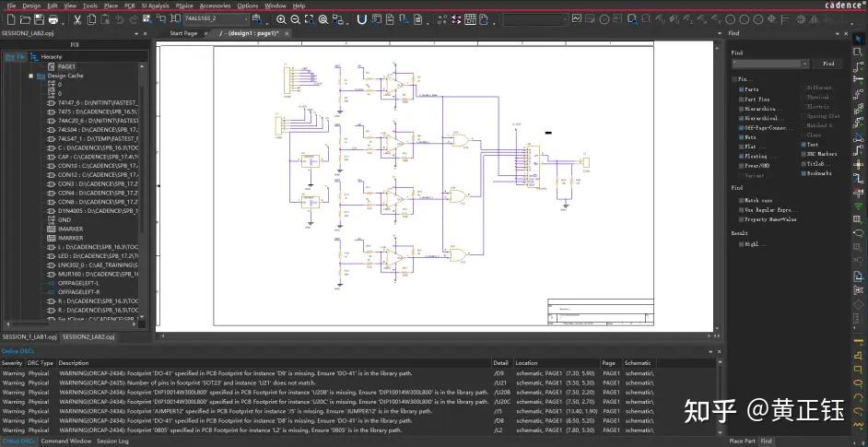Image resolution: width=868 pixels, height=447 pixels.
Task: Click the Undo arrow icon
Action: point(120,19)
